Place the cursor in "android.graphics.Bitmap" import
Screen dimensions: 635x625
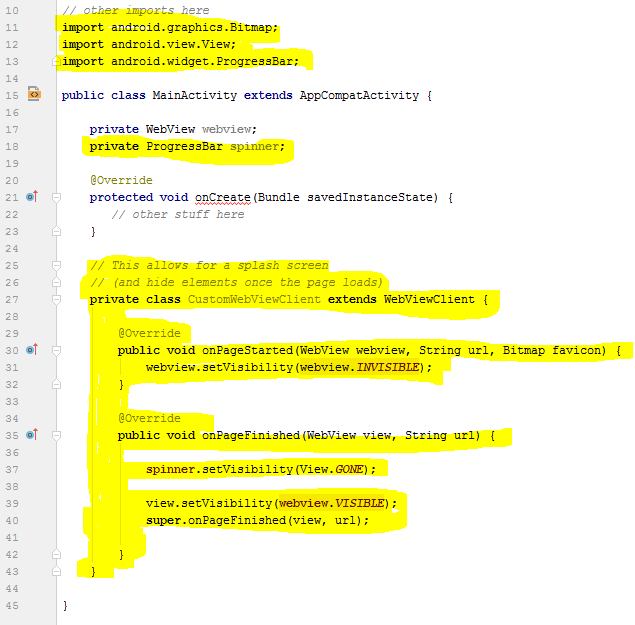191,28
